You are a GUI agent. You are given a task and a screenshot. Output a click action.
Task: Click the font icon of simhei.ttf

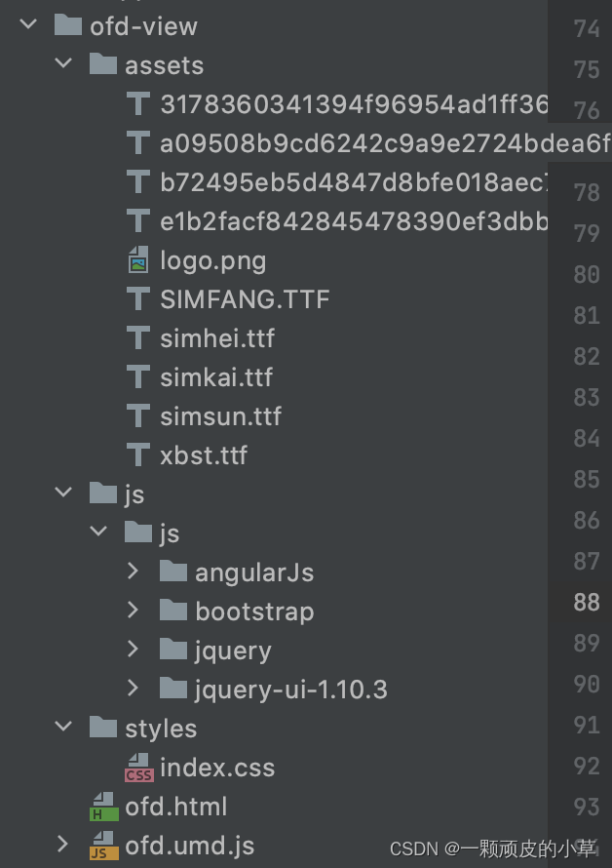point(138,337)
